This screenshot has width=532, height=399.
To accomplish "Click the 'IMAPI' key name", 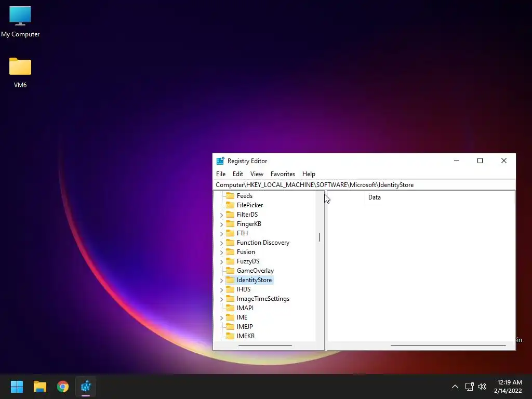I will [245, 308].
